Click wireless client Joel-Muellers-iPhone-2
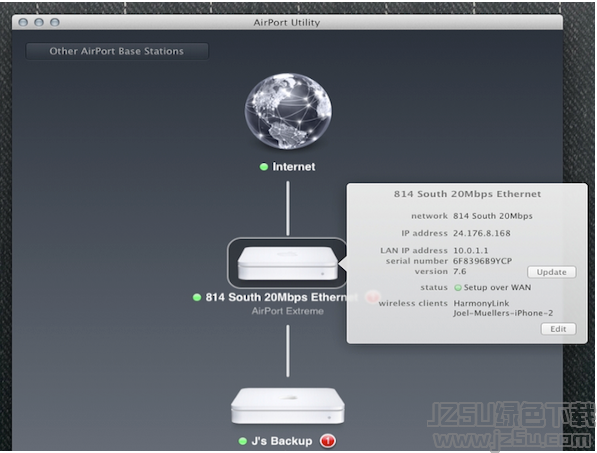Screen dimensions: 597x453 [503, 313]
